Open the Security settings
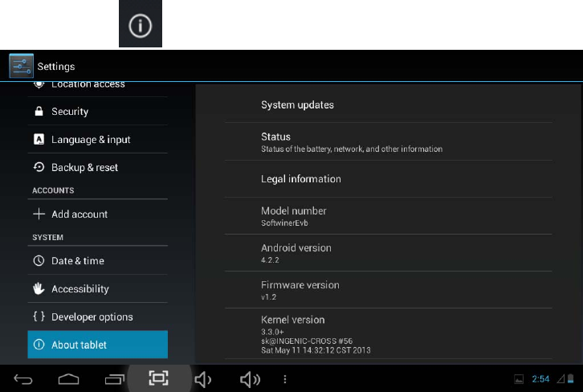The image size is (583, 392). click(x=97, y=111)
